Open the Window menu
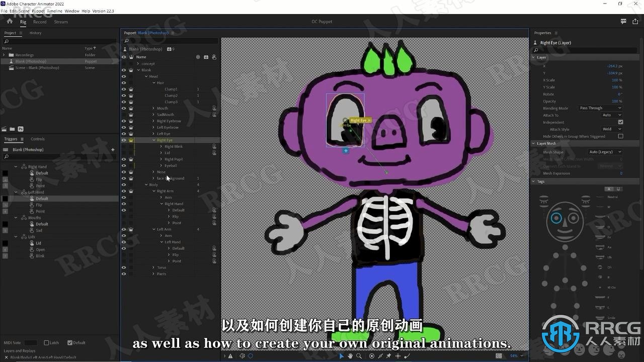Image resolution: width=644 pixels, height=362 pixels. [72, 11]
